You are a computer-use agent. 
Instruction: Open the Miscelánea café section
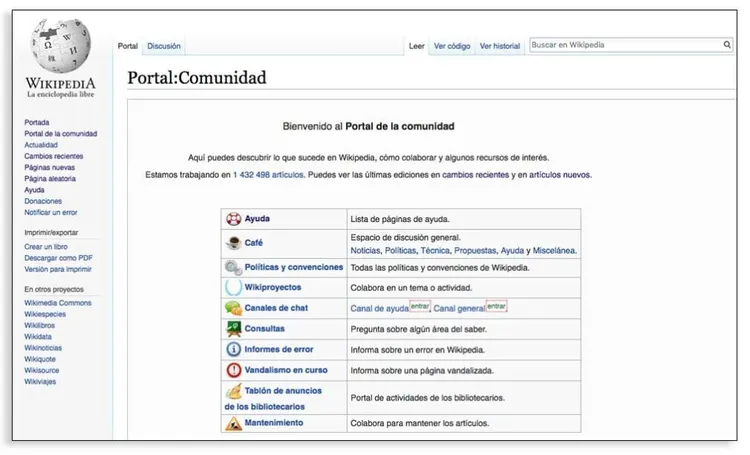pyautogui.click(x=554, y=251)
